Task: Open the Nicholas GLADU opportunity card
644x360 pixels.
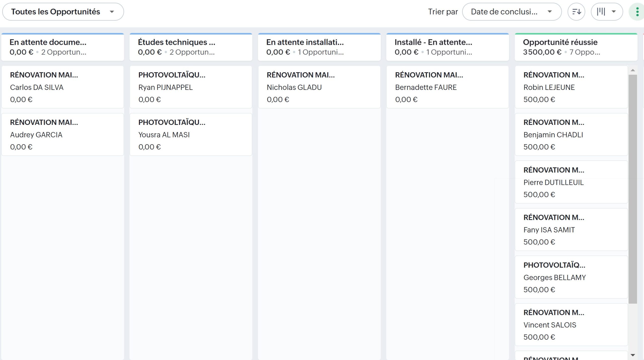Action: 319,87
